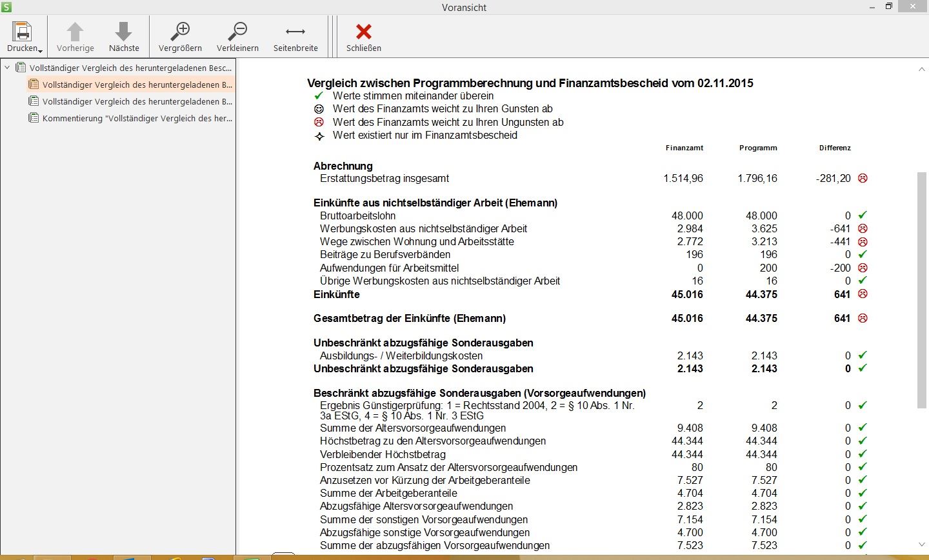Click 'Aufwendungen für Arbeitsmittel' label
This screenshot has height=560, width=929.
390,268
